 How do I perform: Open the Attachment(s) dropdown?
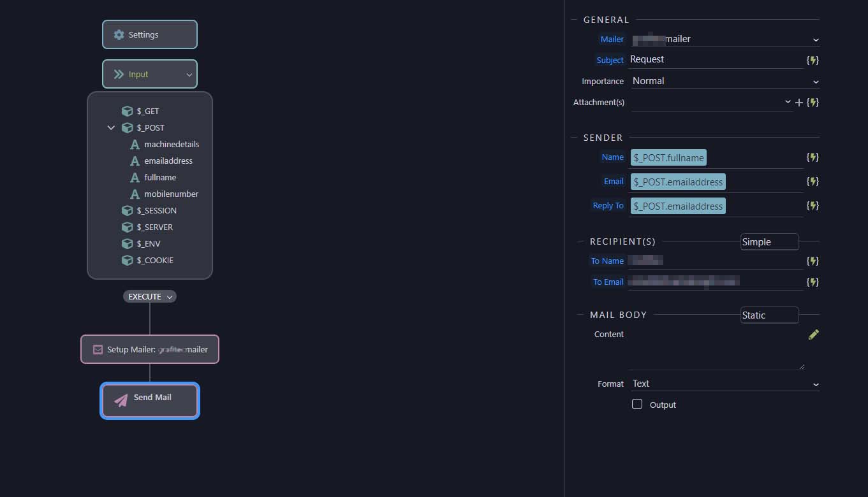712,102
